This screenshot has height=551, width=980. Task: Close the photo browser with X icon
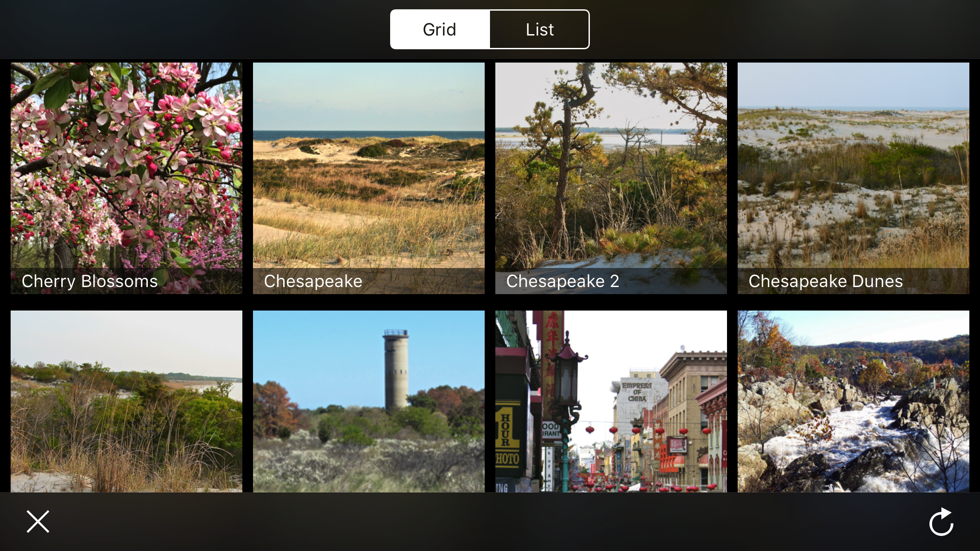pyautogui.click(x=38, y=521)
